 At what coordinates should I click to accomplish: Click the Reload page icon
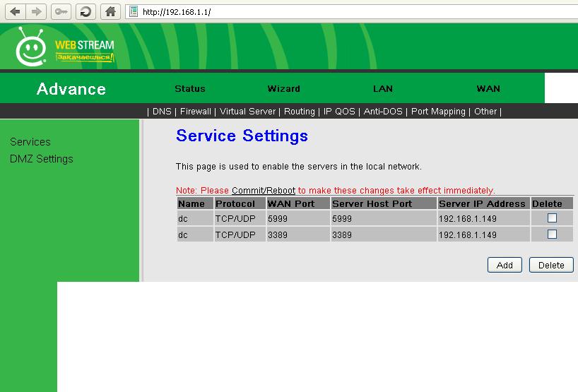85,11
